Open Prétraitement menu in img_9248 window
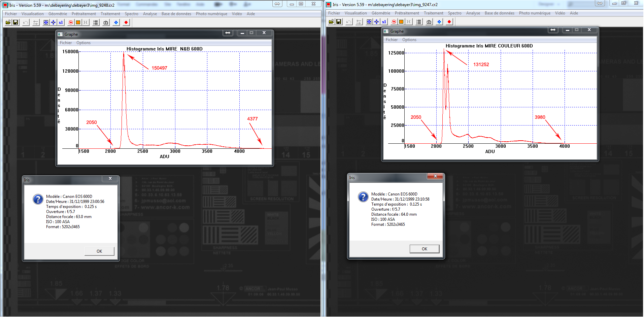644x318 pixels. click(83, 14)
